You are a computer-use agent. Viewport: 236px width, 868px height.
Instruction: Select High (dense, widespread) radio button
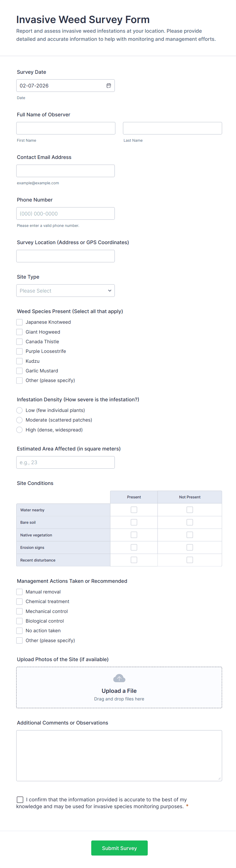(x=20, y=430)
